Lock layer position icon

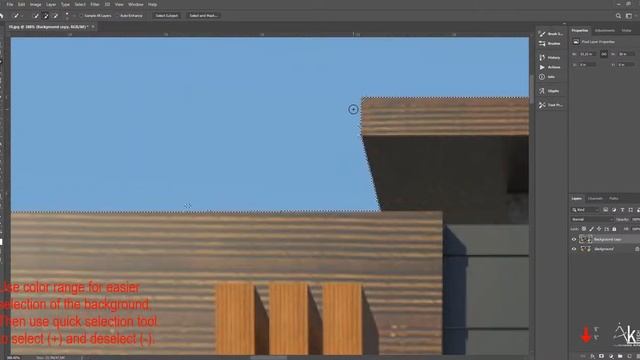click(599, 229)
